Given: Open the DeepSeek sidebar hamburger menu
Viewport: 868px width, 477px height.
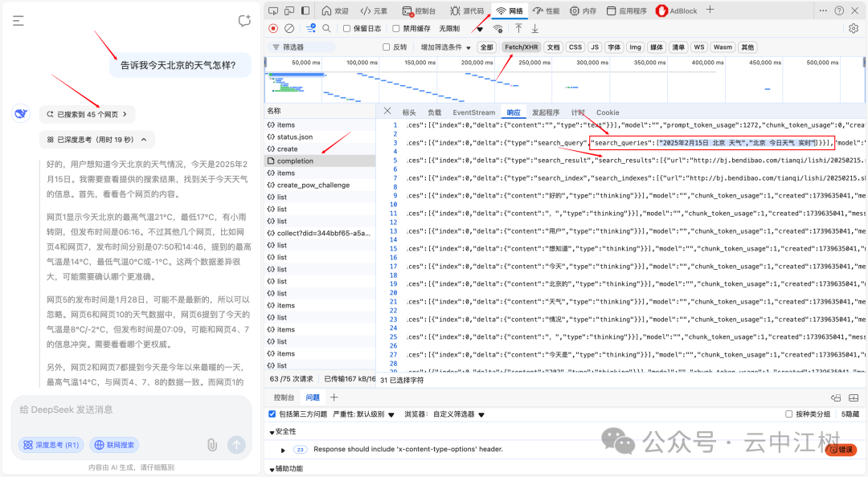Looking at the screenshot, I should (x=18, y=21).
